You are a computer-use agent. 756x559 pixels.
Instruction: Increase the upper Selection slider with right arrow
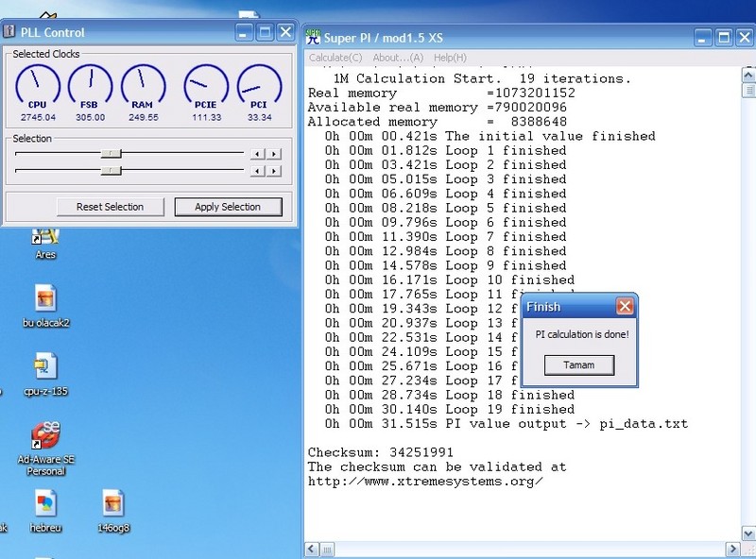coord(274,154)
